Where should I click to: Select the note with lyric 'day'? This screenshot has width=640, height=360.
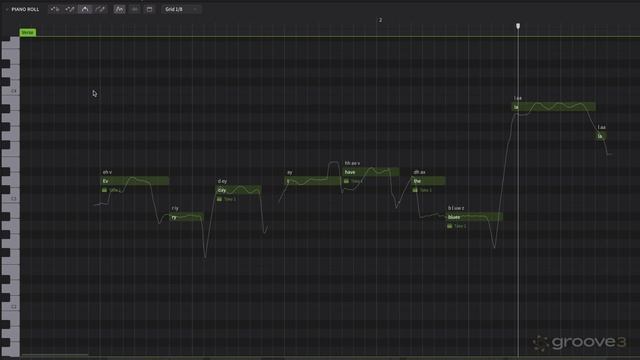238,190
